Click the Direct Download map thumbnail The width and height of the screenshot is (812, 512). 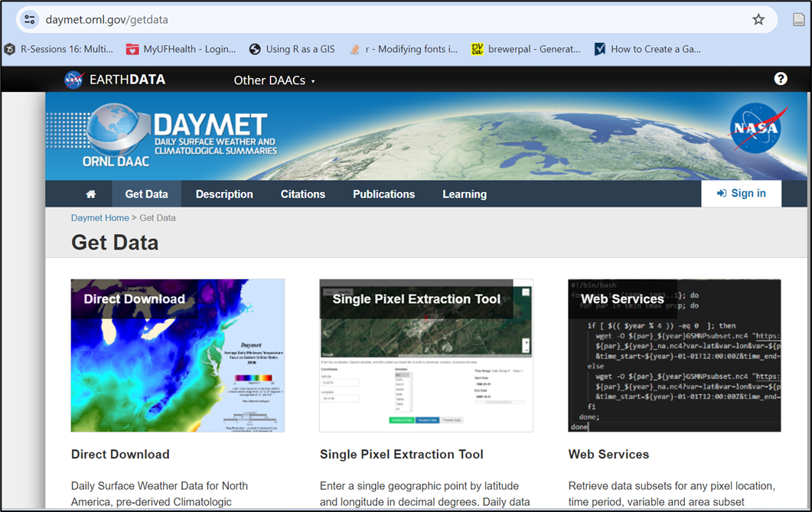click(x=178, y=356)
